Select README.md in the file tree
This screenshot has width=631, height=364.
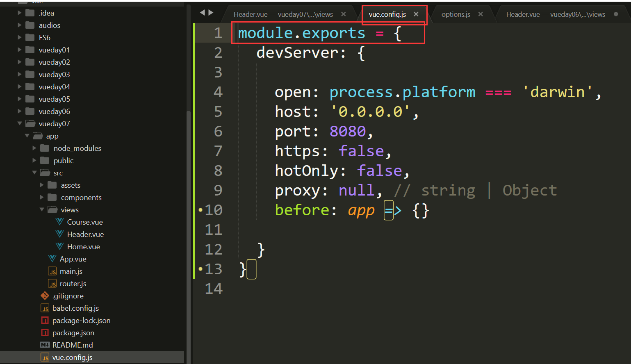click(x=73, y=345)
